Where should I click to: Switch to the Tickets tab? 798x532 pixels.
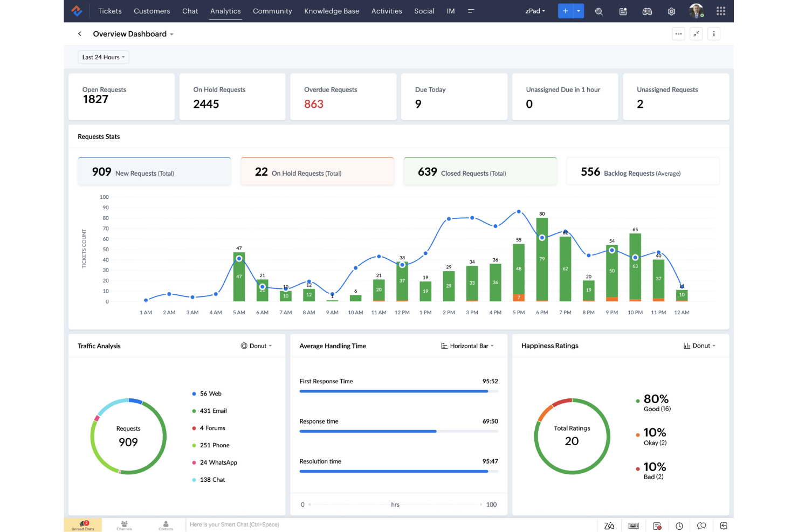[x=110, y=11]
